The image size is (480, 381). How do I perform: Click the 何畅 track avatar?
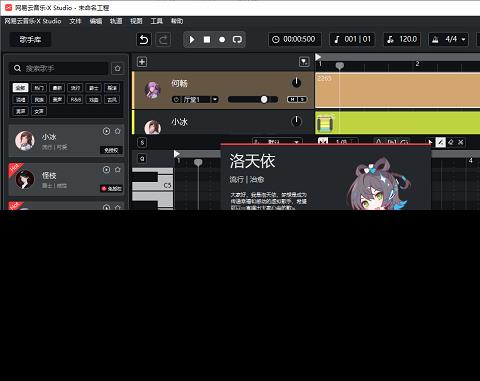[153, 90]
